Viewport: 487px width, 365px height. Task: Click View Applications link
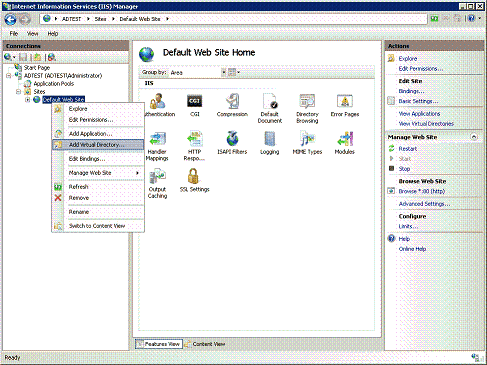419,114
